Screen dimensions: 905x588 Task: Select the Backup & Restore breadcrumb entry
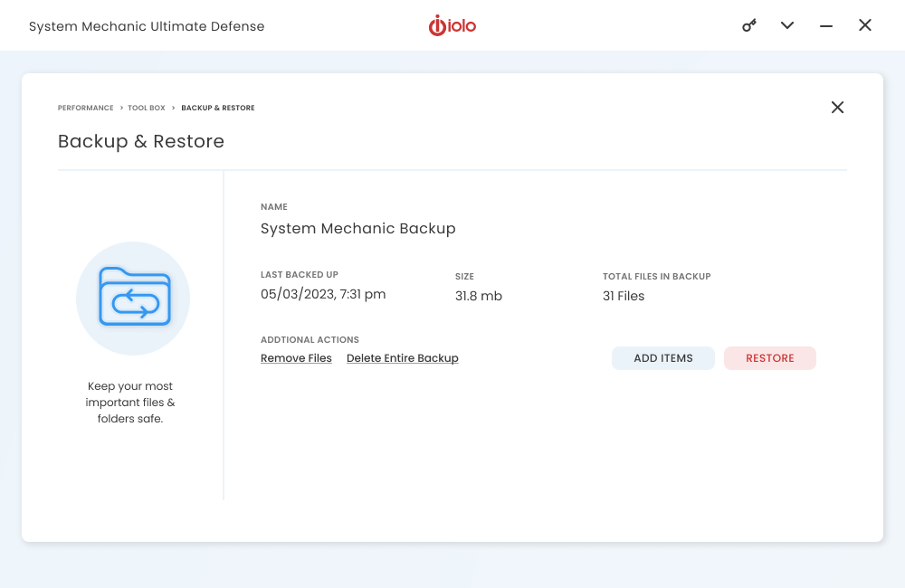[x=217, y=108]
